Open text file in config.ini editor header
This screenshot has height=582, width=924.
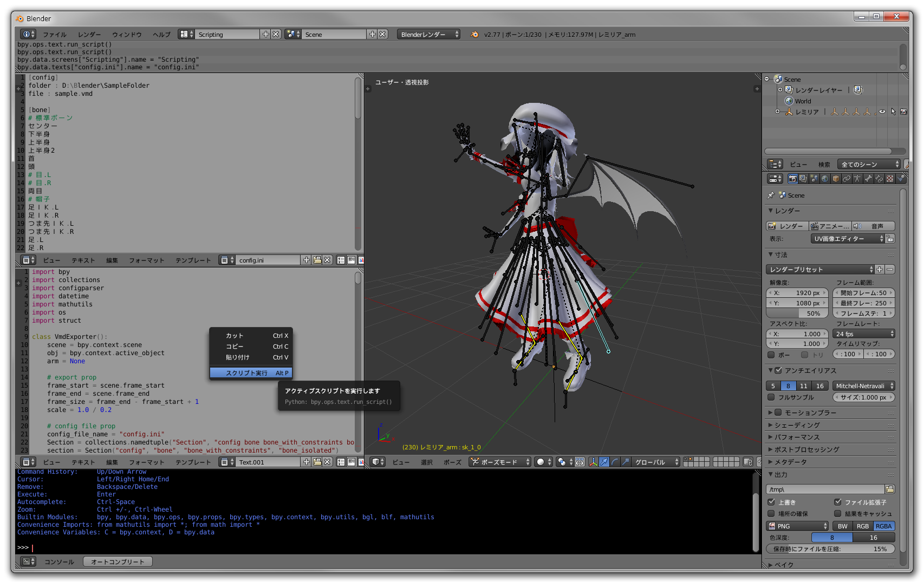[x=317, y=260]
